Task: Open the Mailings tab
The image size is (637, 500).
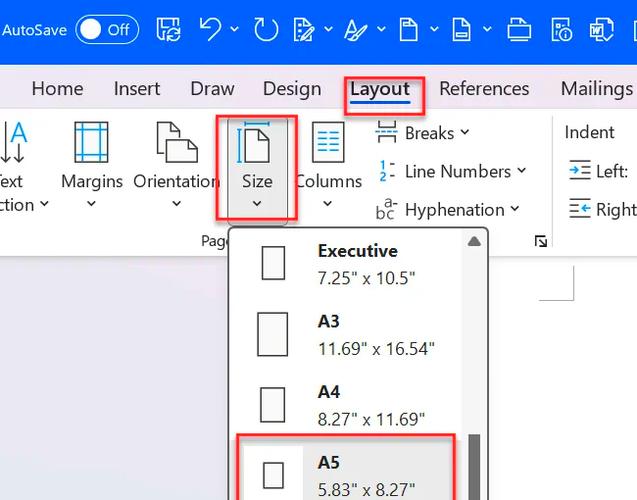Action: tap(597, 89)
